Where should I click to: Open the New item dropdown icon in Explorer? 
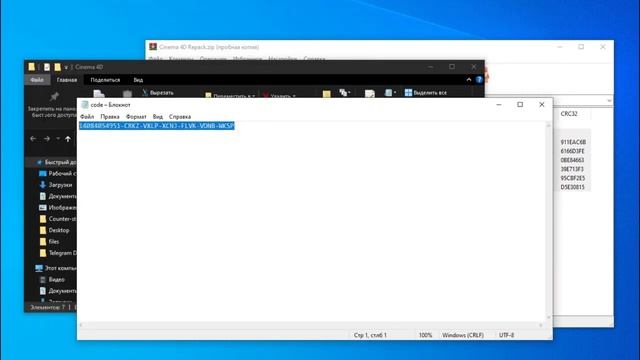click(345, 93)
